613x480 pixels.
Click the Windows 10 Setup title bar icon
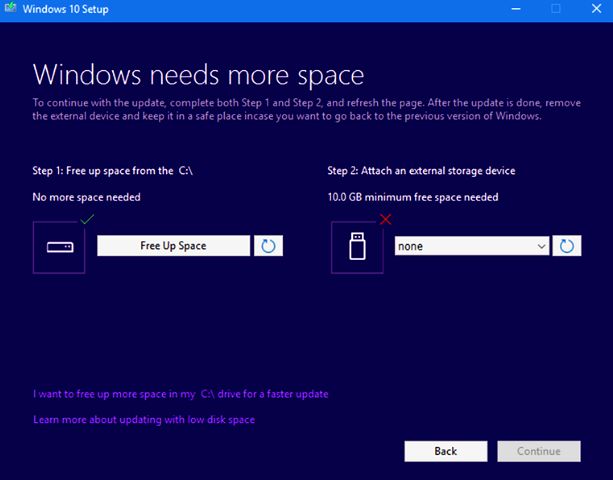click(10, 8)
